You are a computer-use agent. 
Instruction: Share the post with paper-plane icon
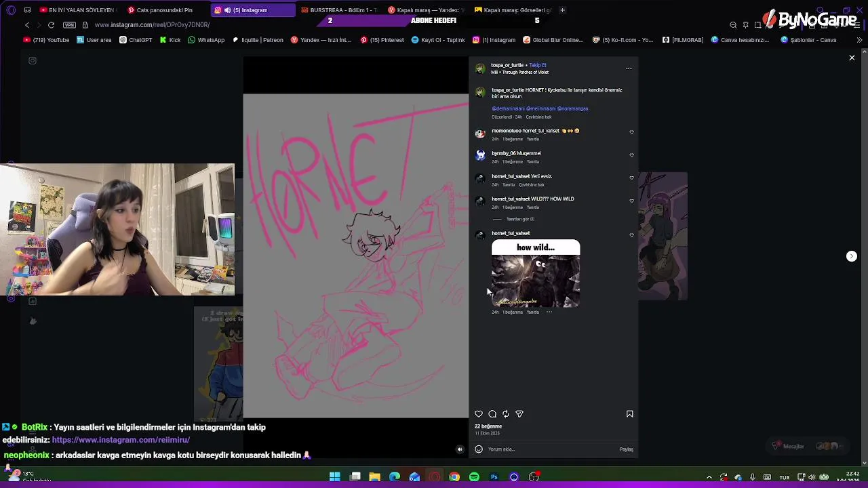[519, 414]
